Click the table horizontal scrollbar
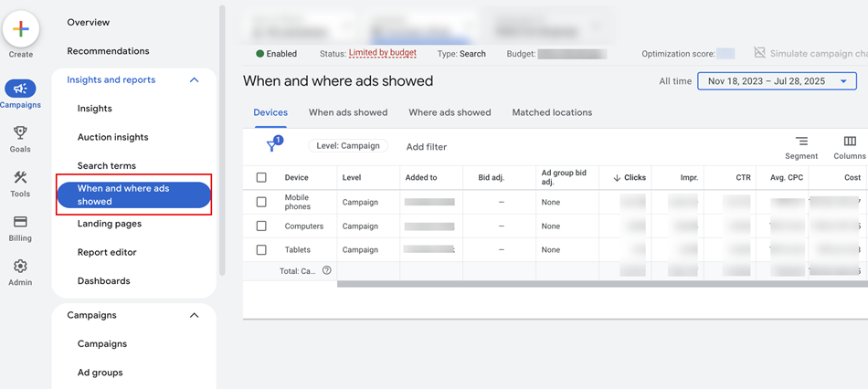 pyautogui.click(x=602, y=284)
